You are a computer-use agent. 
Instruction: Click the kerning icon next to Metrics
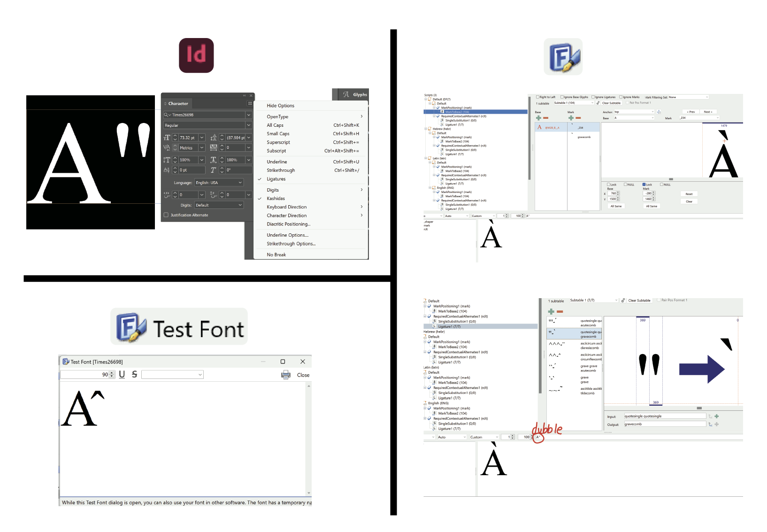[167, 147]
